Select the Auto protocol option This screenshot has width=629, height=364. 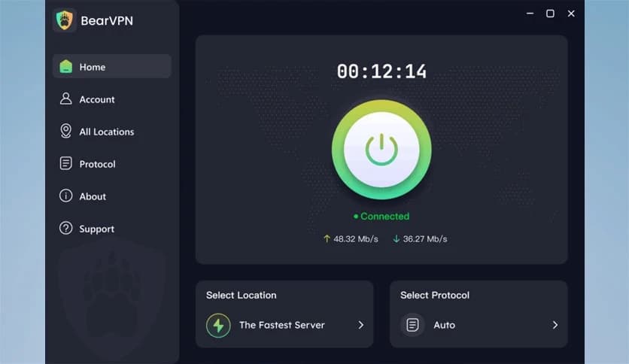(479, 325)
